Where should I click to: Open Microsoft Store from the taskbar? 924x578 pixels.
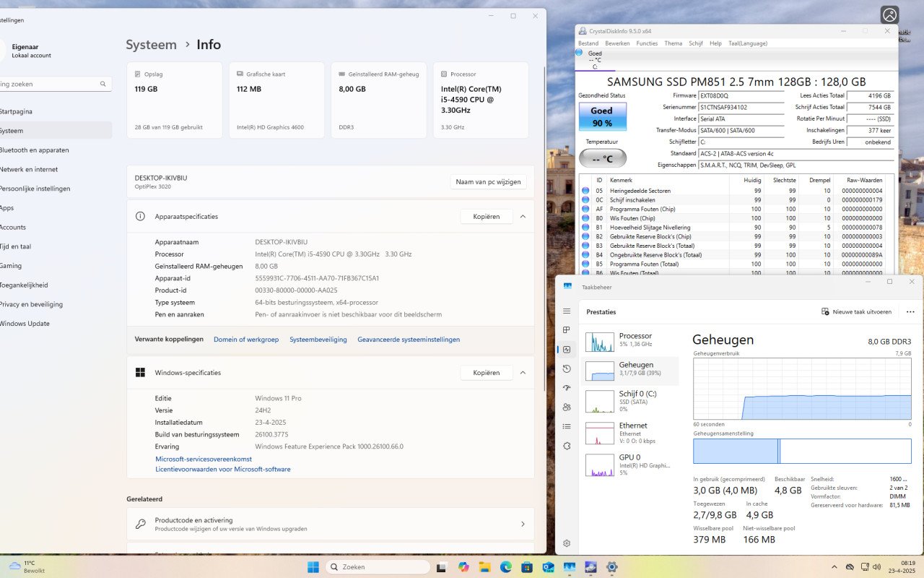pos(527,567)
